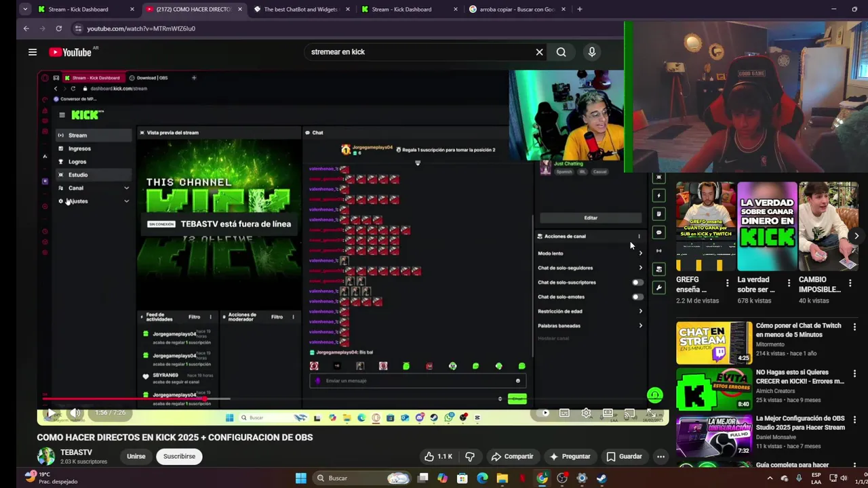868x488 pixels.
Task: Toggle Chat de solo-suscriptores switch
Action: [x=637, y=283]
